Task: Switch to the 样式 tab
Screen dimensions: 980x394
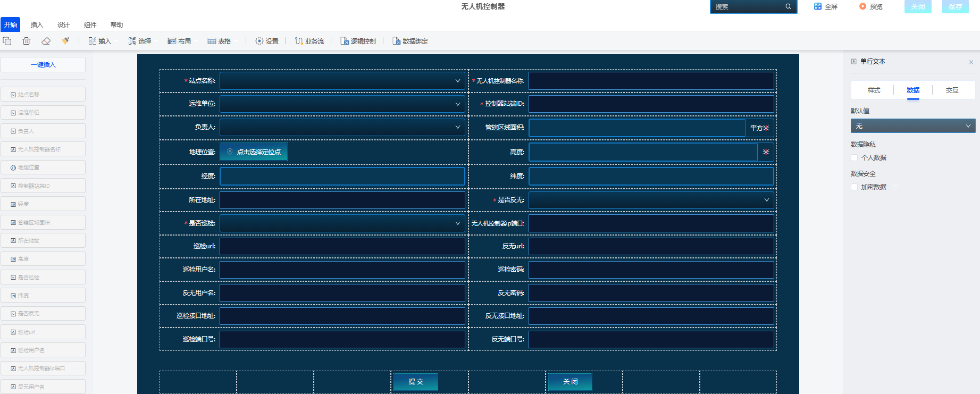Action: point(874,90)
